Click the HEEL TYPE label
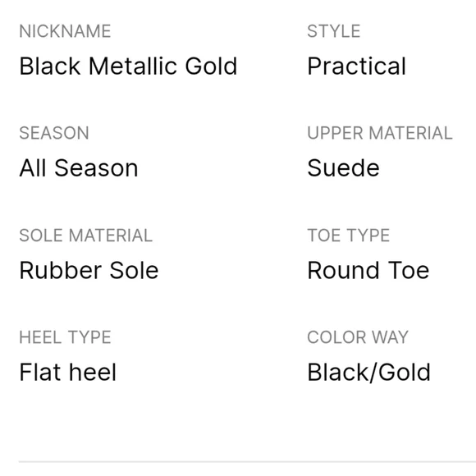This screenshot has height=476, width=476. point(65,337)
